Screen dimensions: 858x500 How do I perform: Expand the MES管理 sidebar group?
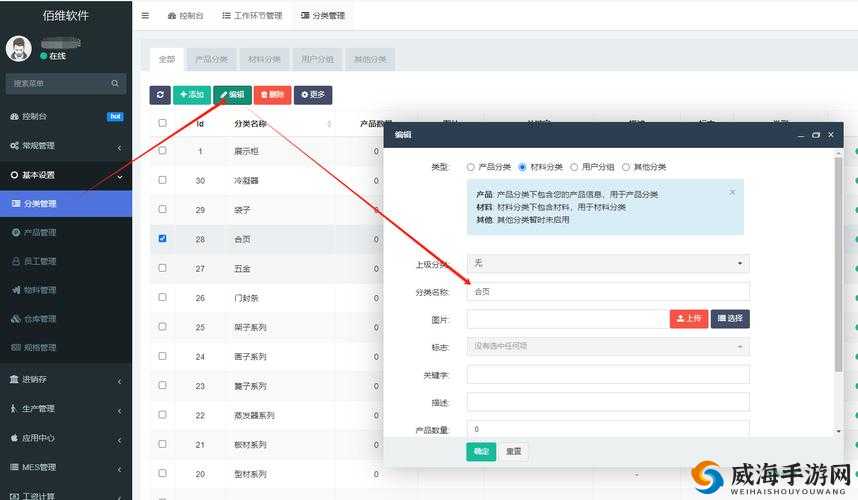[66, 468]
